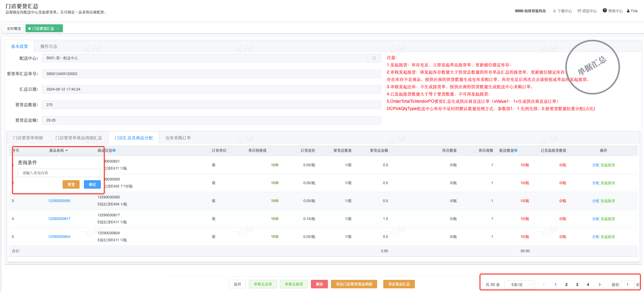Click the 请输入查询内容 query input field
The width and height of the screenshot is (644, 292).
(x=59, y=173)
